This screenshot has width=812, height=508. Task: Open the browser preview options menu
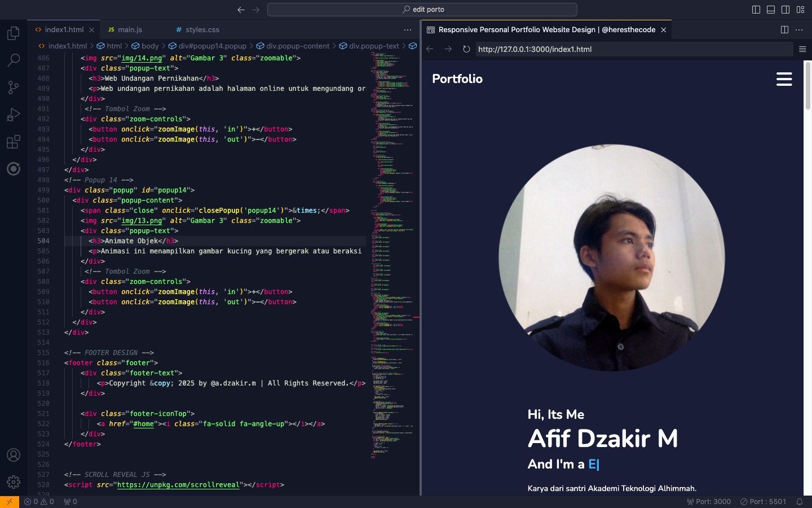coord(802,49)
